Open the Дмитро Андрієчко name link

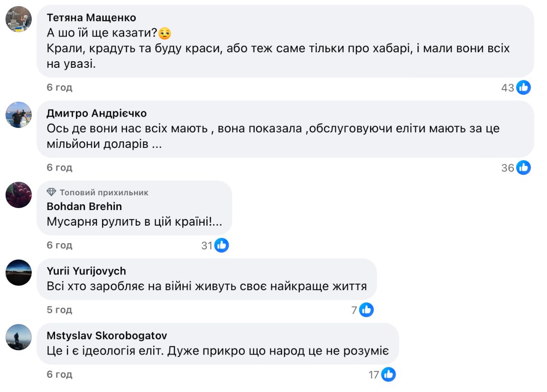[x=97, y=113]
